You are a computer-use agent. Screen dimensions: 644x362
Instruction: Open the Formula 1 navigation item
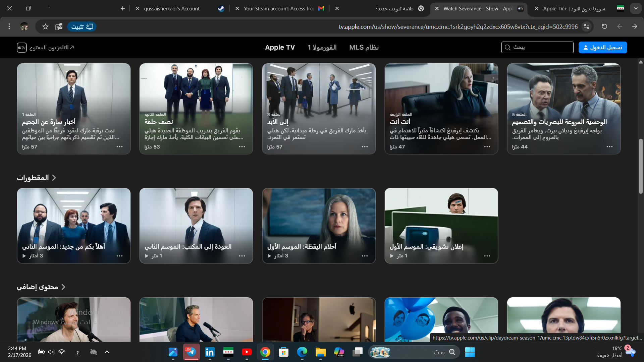(x=322, y=47)
